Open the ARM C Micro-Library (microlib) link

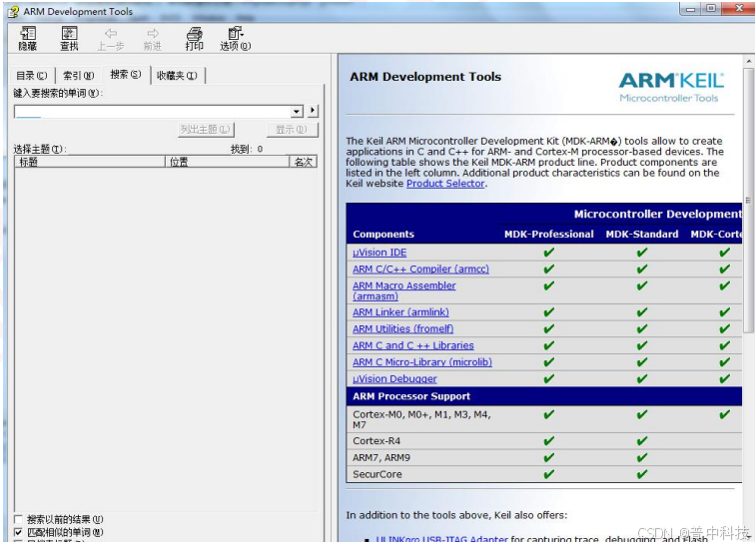tap(421, 362)
